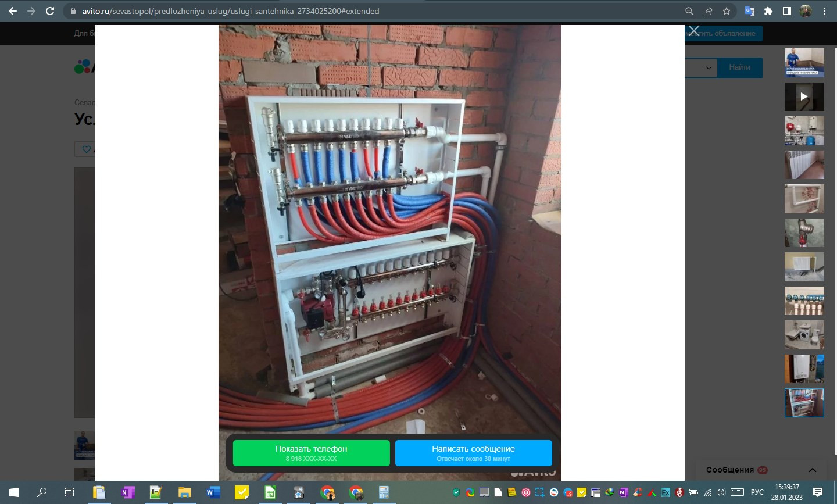Switch the РУС input language
This screenshot has height=504, width=837.
pyautogui.click(x=757, y=492)
